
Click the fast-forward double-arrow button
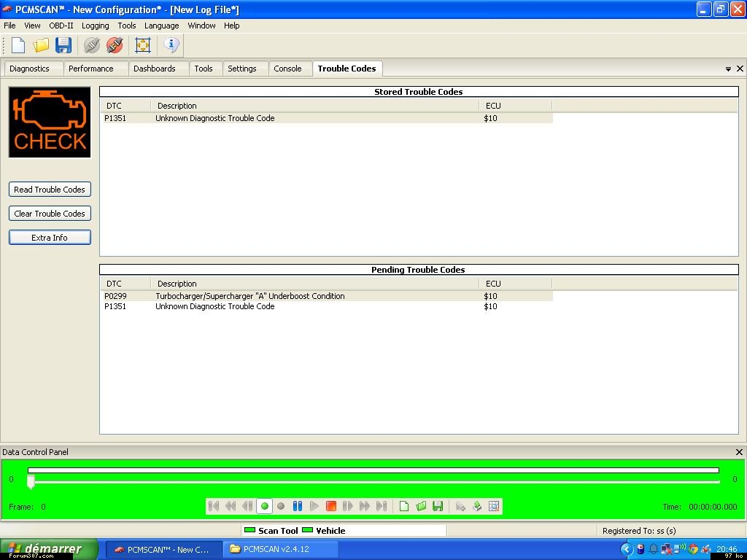click(365, 506)
